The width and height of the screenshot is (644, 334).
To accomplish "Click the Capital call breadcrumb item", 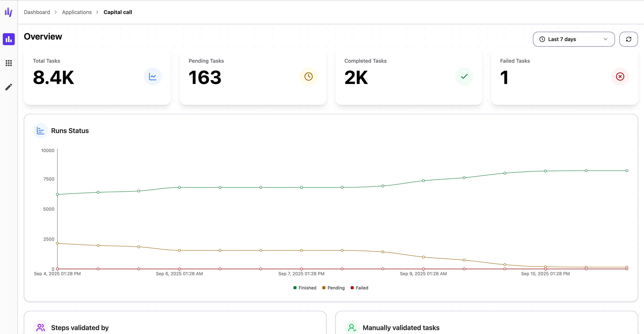I will 118,12.
